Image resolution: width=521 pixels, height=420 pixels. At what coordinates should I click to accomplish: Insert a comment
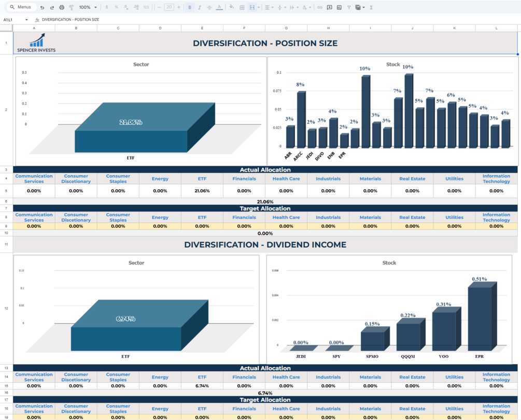[329, 7]
